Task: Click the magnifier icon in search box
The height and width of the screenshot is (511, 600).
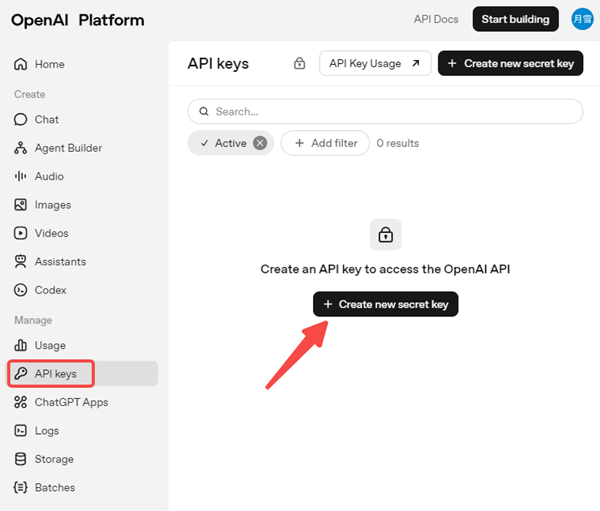Action: click(204, 111)
